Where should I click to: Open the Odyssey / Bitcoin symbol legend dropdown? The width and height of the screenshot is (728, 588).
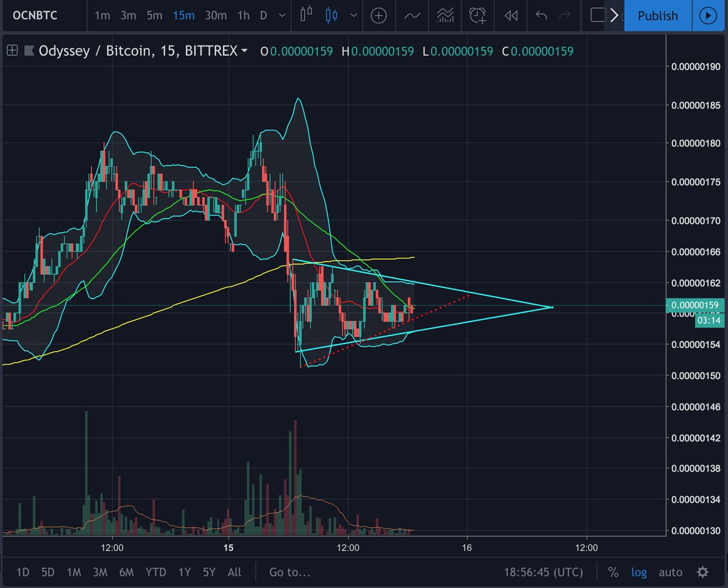pyautogui.click(x=244, y=50)
